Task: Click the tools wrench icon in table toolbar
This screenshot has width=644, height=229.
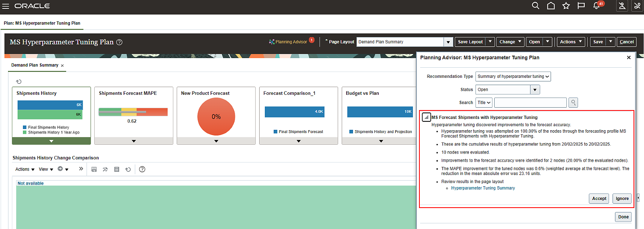Action: coord(105,169)
